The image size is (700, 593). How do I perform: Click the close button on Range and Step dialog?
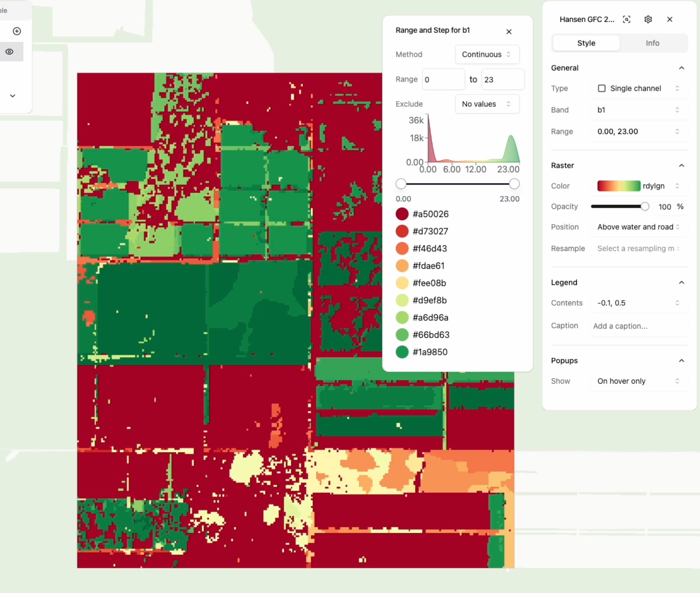509,31
